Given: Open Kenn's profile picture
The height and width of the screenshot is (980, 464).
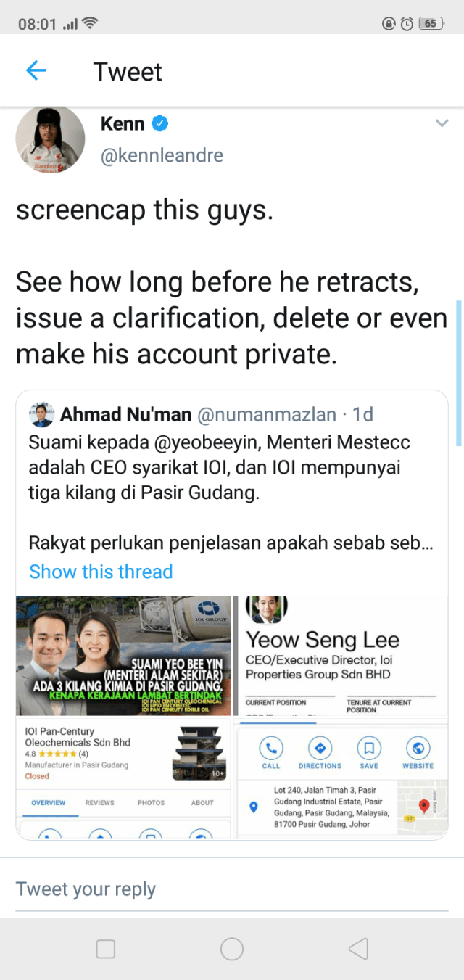Looking at the screenshot, I should coord(51,139).
